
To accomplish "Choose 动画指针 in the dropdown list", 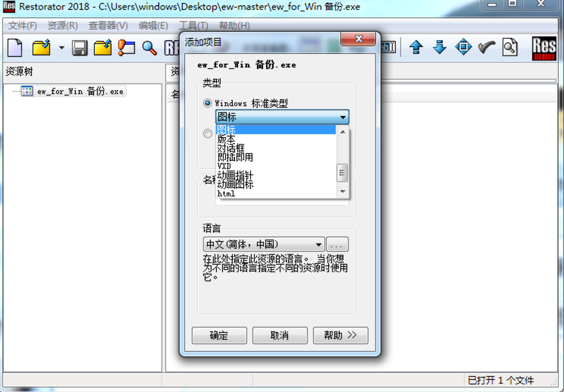I will coord(276,175).
